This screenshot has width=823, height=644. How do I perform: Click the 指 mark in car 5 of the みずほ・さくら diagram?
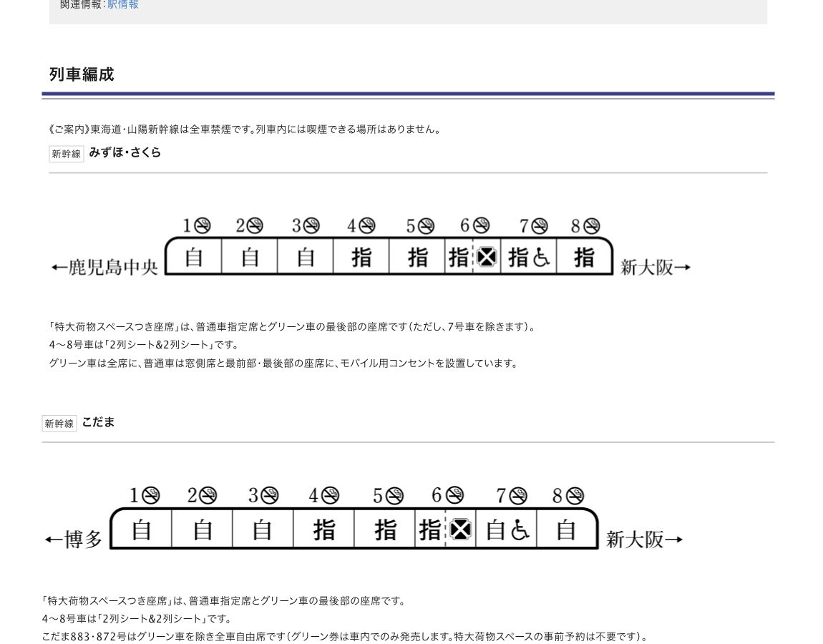click(x=418, y=257)
